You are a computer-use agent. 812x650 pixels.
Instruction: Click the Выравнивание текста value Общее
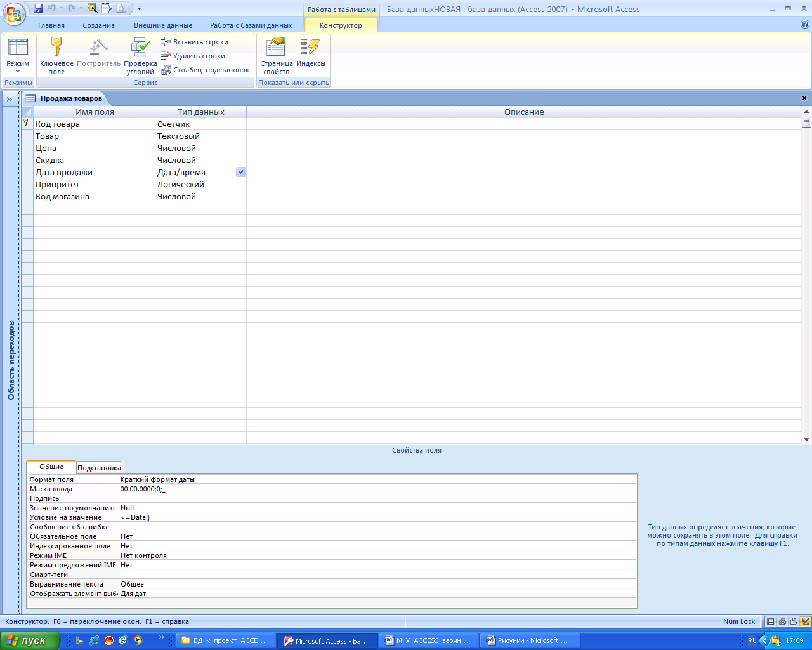377,584
